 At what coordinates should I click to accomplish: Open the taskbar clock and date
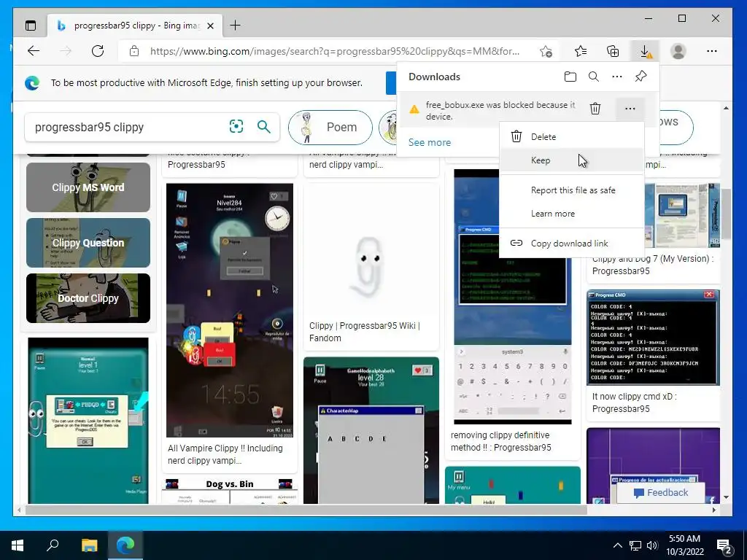[684, 545]
